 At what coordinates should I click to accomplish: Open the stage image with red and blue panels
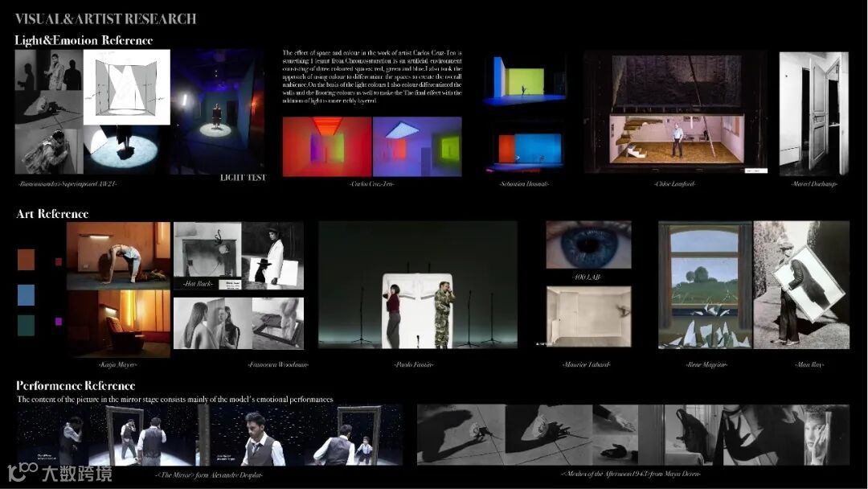click(x=525, y=151)
